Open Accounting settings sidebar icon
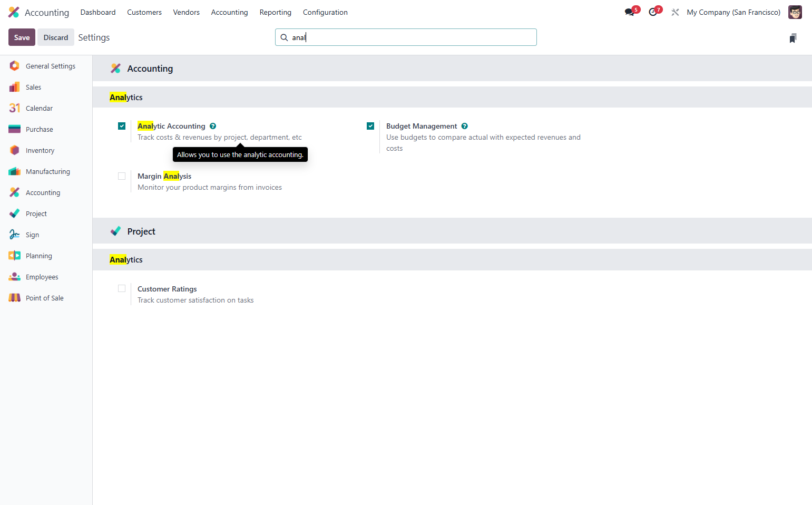The image size is (812, 505). (x=15, y=192)
